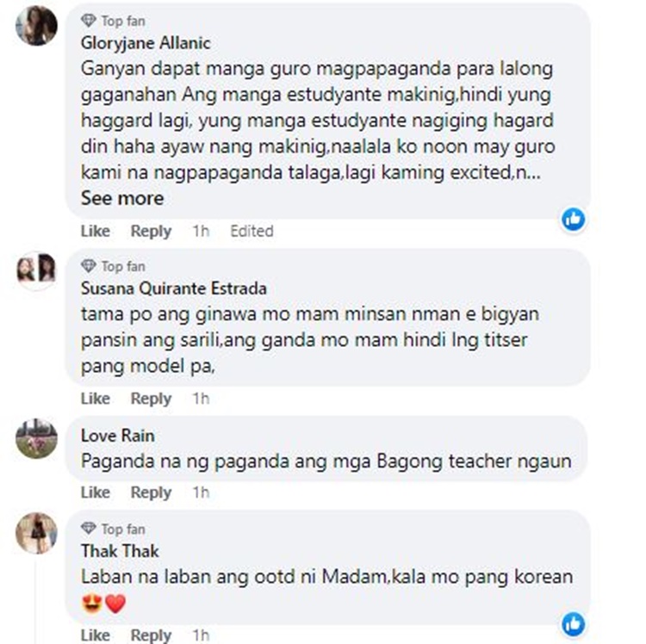Open Love Rain's profile picture
Screen dimensions: 646x644
coord(36,438)
